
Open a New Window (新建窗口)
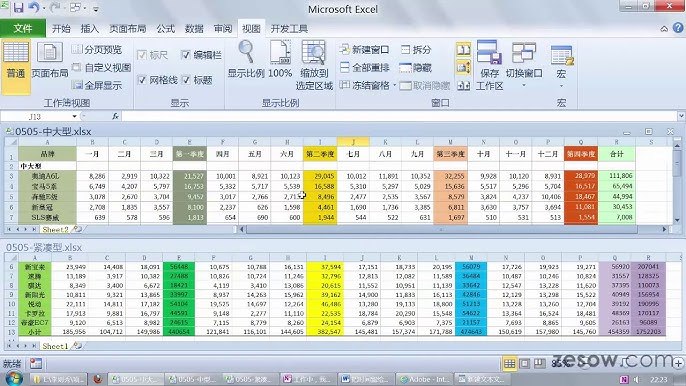(364, 49)
